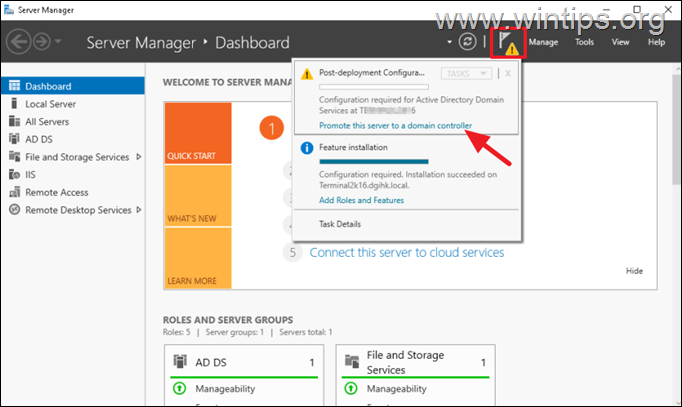Click the Feature installation progress bar
682x407 pixels.
[374, 162]
